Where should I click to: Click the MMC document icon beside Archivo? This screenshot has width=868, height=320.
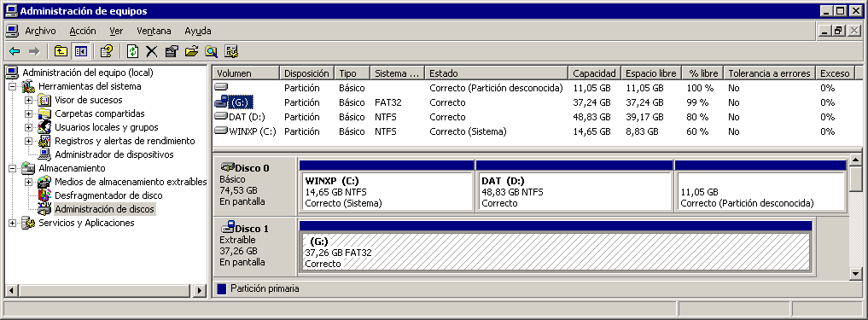point(12,31)
